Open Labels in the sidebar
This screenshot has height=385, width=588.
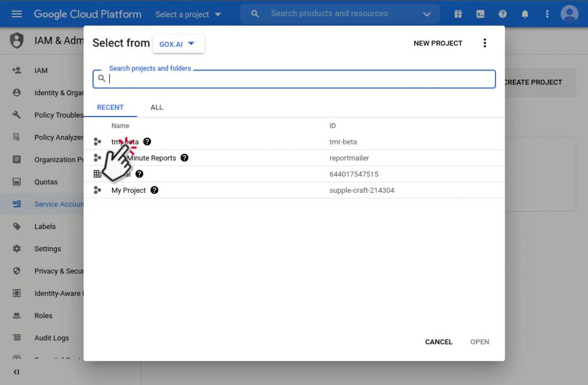point(45,227)
